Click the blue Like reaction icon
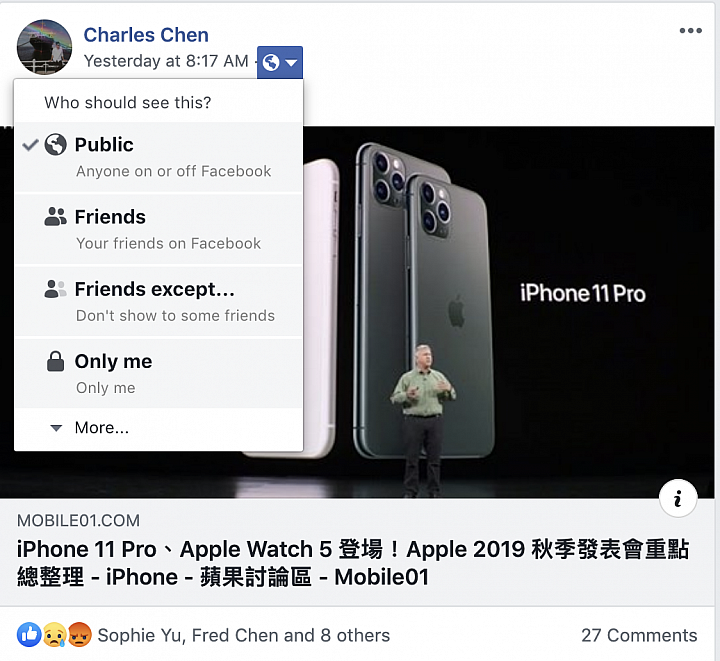Viewport: 720px width, 661px height. [x=29, y=635]
